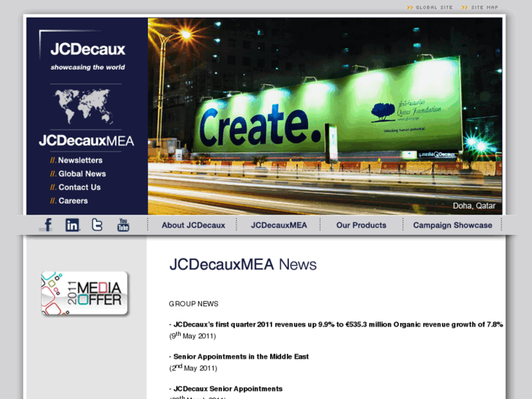Screen dimensions: 532x399
Task: Open the Global Site link
Action: (430, 7)
